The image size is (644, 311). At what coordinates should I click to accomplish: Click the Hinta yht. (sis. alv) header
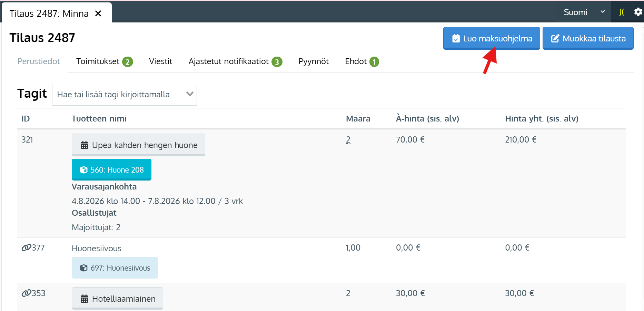coord(542,119)
